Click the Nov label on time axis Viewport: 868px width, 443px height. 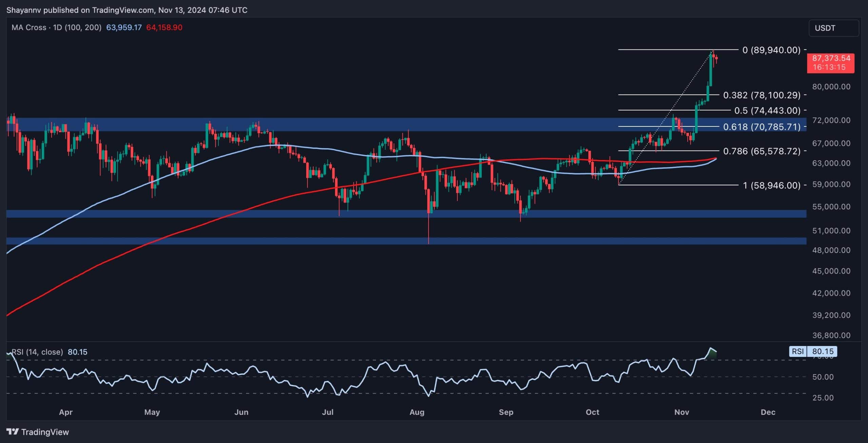point(682,412)
